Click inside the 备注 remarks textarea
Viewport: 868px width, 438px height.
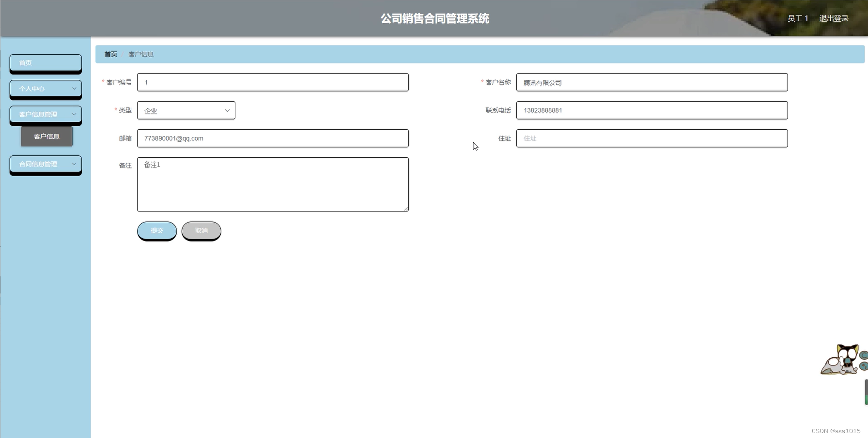point(273,184)
